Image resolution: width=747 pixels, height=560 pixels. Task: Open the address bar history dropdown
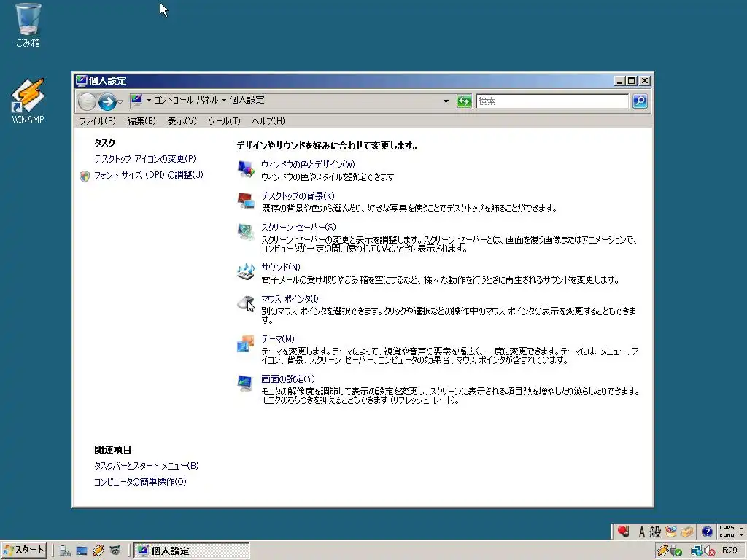pyautogui.click(x=446, y=101)
